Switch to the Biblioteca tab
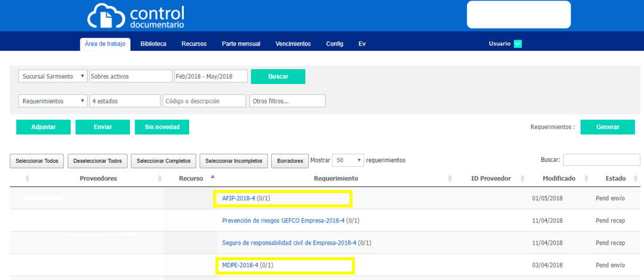The height and width of the screenshot is (280, 644). point(153,44)
